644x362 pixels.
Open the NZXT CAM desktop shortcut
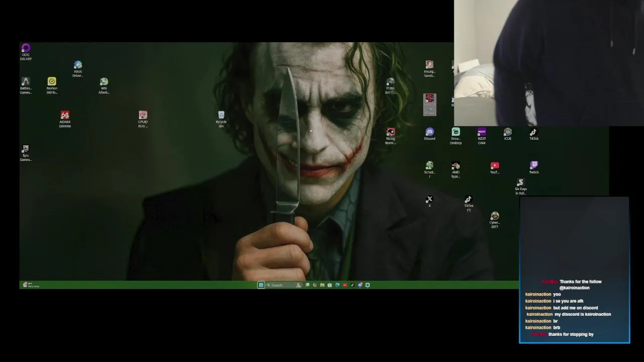click(x=481, y=136)
